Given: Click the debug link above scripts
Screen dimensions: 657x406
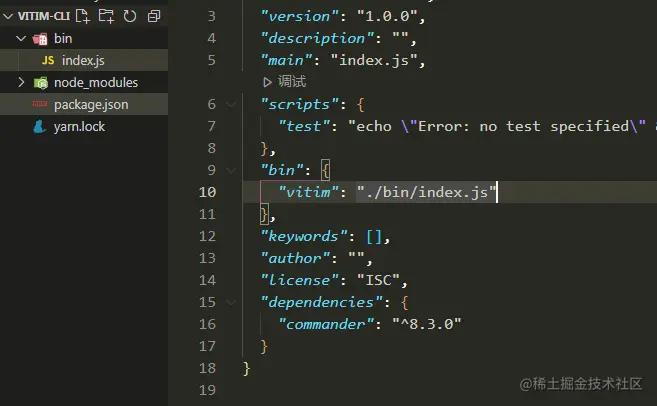Looking at the screenshot, I should (x=292, y=82).
